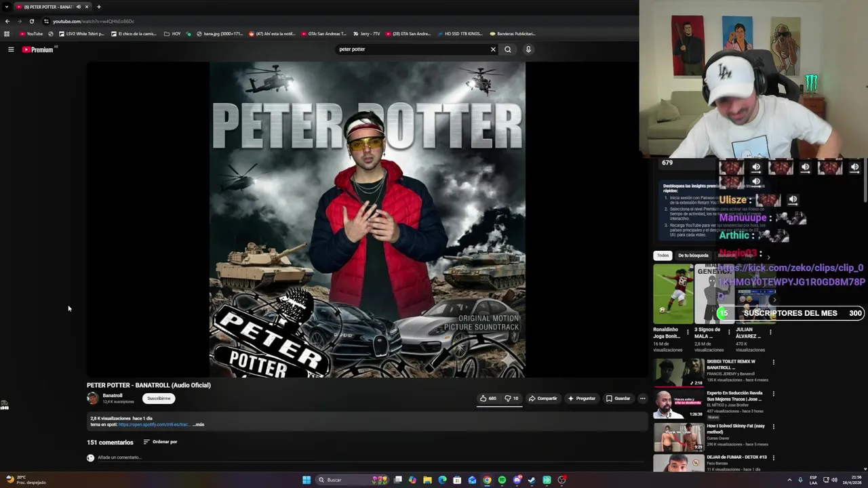Open more actions ellipsis beside Guardar

[x=642, y=399]
